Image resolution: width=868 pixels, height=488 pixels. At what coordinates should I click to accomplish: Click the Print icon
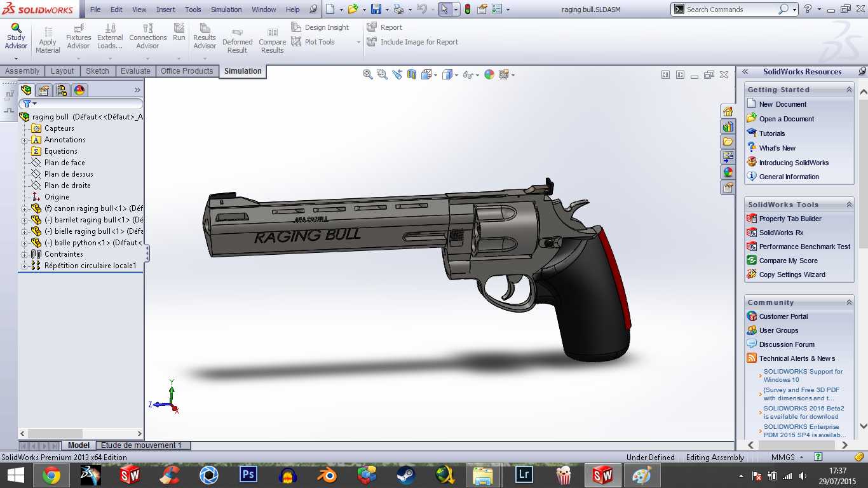(x=398, y=10)
